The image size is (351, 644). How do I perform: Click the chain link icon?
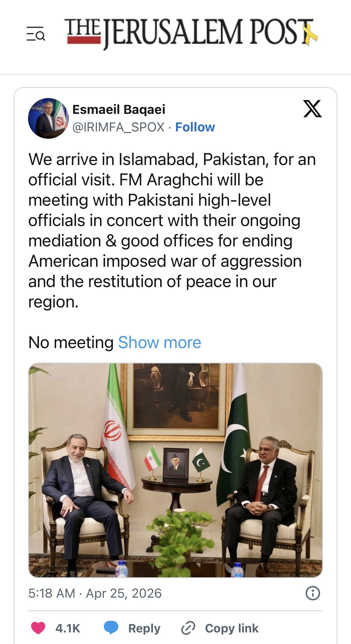click(x=188, y=628)
